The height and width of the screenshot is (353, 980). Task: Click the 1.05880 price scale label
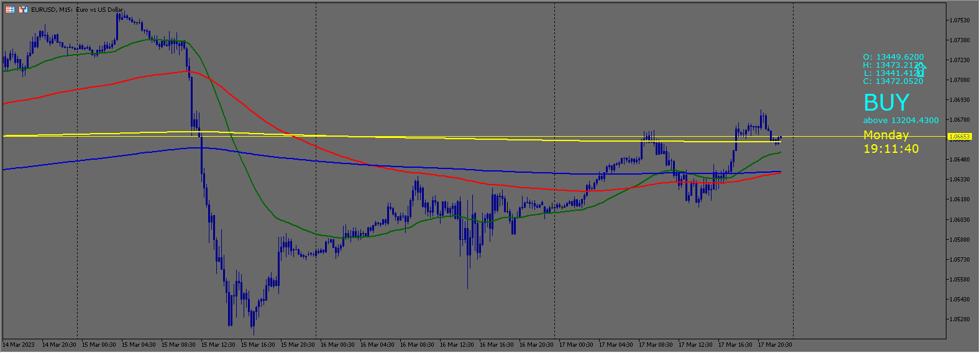click(x=959, y=240)
